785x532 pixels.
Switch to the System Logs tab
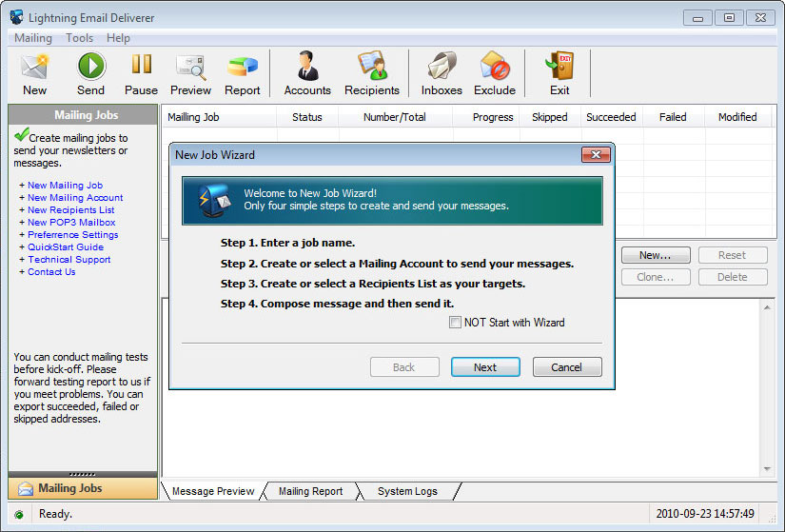407,491
